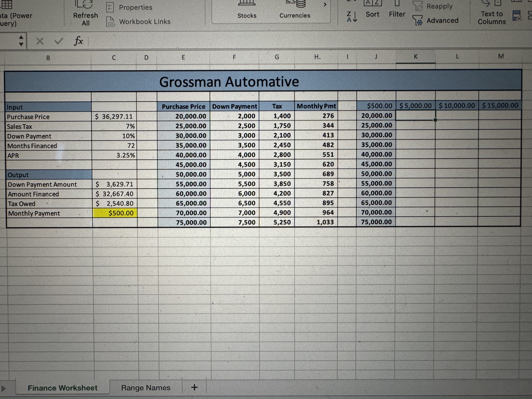Switch to the Range Names sheet tab
The image size is (532, 399).
pyautogui.click(x=146, y=388)
